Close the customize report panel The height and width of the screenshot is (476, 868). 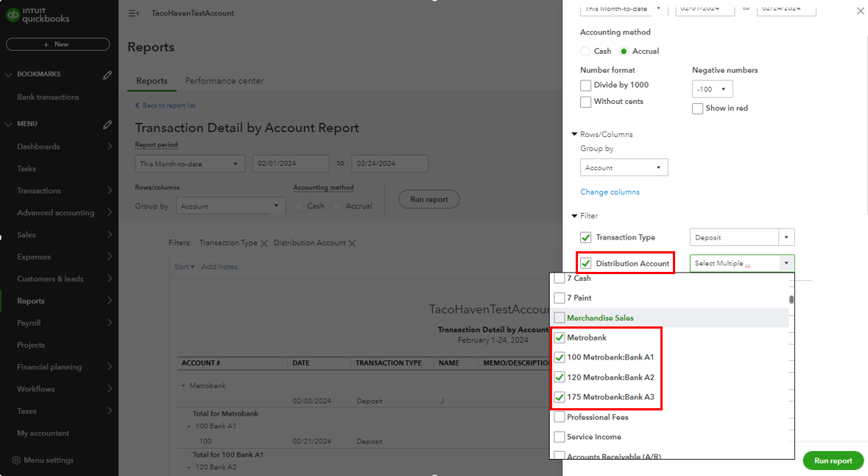click(860, 11)
